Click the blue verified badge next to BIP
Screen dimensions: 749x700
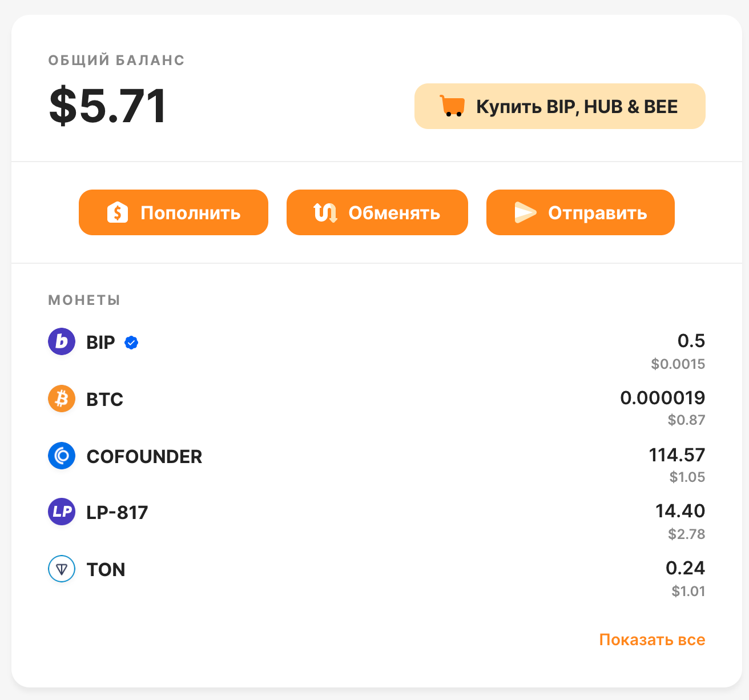pyautogui.click(x=131, y=342)
